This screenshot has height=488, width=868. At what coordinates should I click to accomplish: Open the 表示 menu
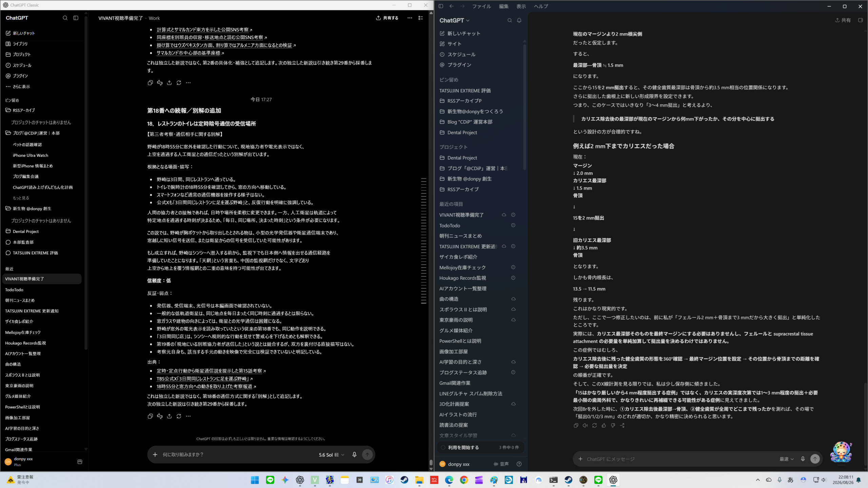pyautogui.click(x=521, y=6)
